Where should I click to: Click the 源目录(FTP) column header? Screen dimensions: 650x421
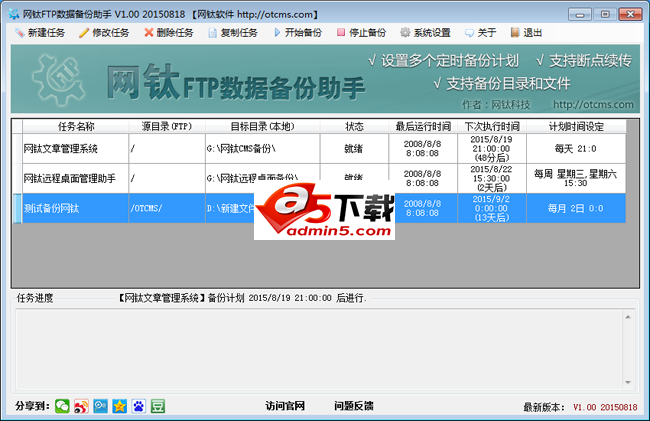(167, 126)
